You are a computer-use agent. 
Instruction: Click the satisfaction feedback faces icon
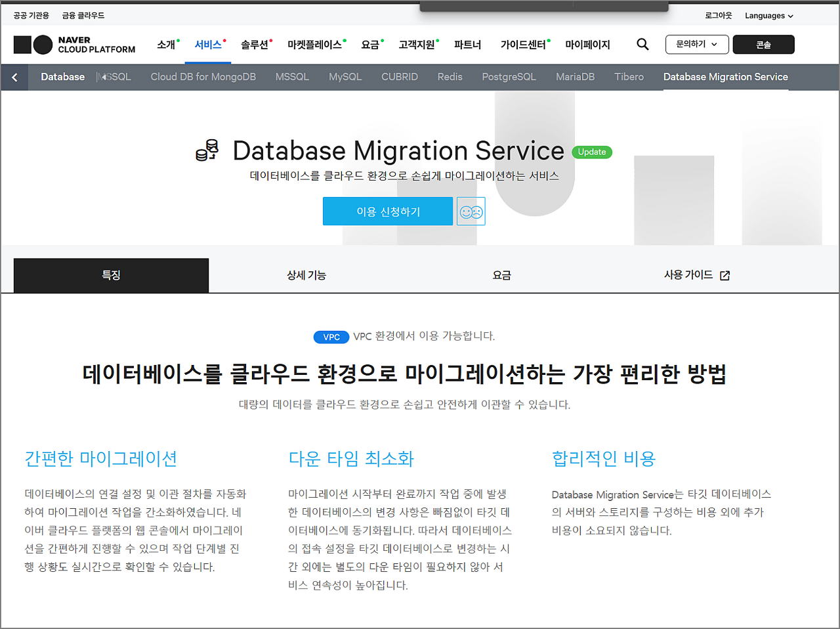[471, 211]
